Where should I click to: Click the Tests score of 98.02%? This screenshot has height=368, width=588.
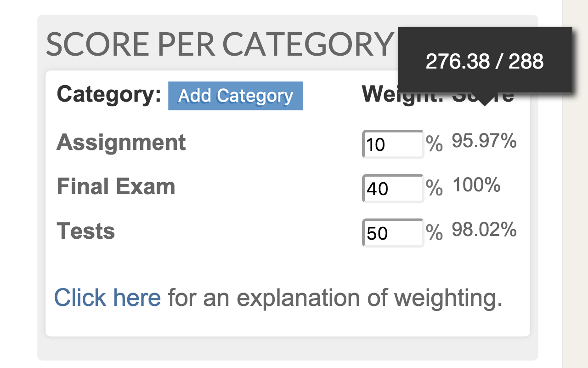pos(484,229)
